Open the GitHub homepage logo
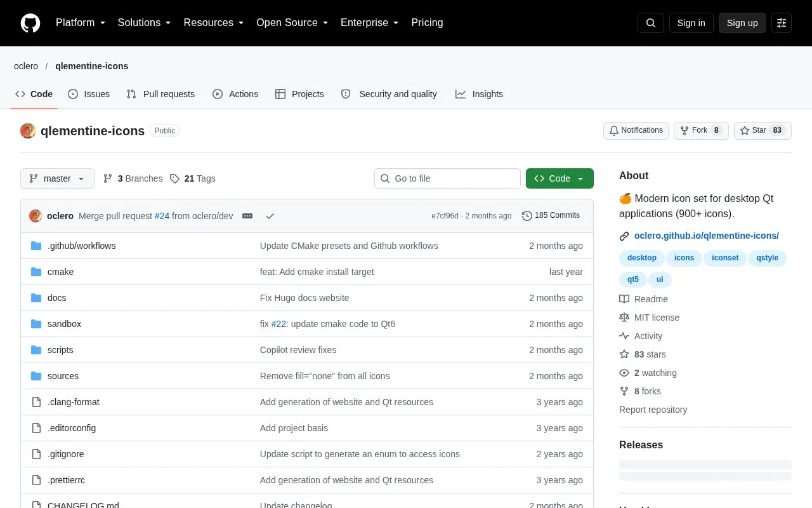 pos(30,23)
